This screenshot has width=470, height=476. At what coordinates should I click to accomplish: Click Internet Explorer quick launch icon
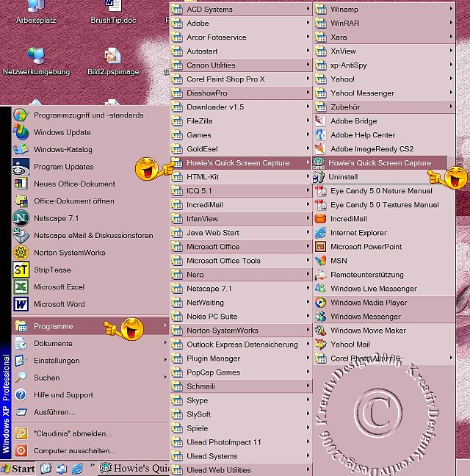tap(77, 469)
